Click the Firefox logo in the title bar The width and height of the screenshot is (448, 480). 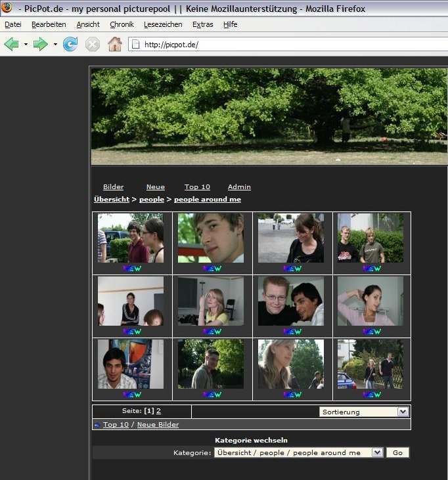[7, 8]
